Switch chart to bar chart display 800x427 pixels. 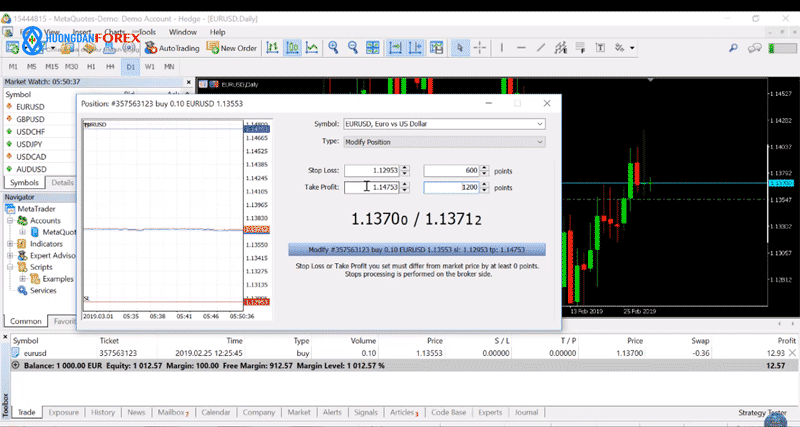[x=272, y=48]
